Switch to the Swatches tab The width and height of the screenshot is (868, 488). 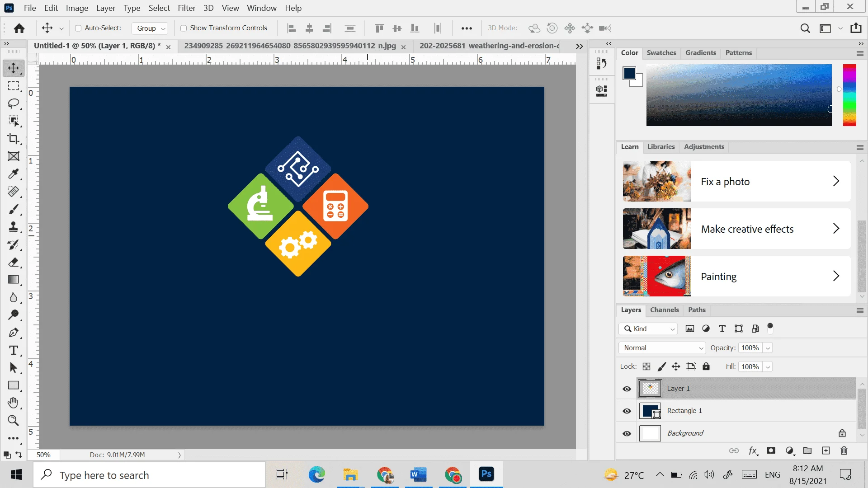click(661, 53)
